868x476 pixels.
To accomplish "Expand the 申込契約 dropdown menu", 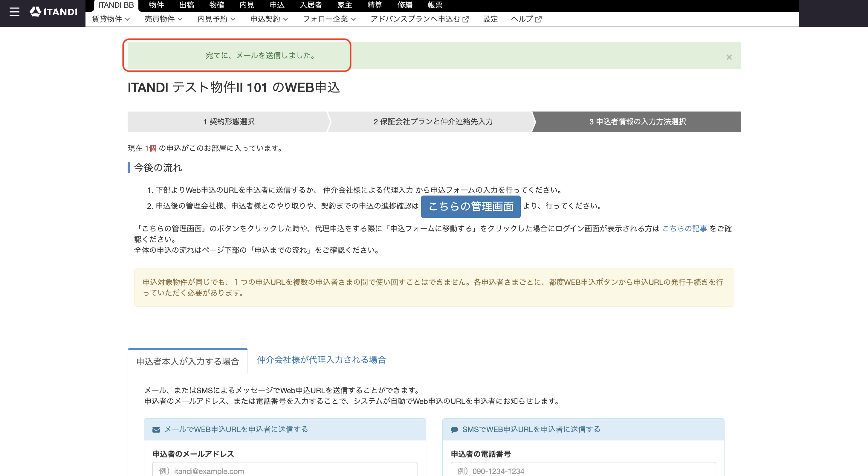I will [269, 19].
